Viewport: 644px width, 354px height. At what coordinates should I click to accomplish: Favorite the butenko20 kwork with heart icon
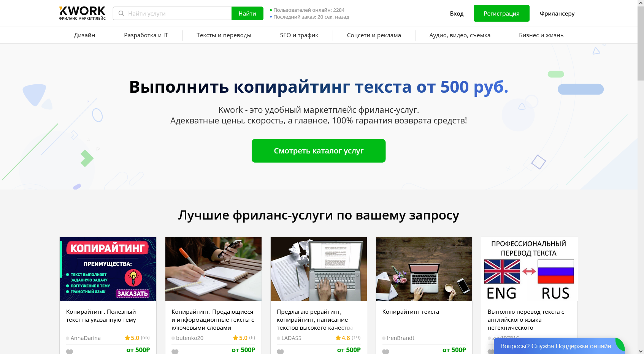point(175,351)
